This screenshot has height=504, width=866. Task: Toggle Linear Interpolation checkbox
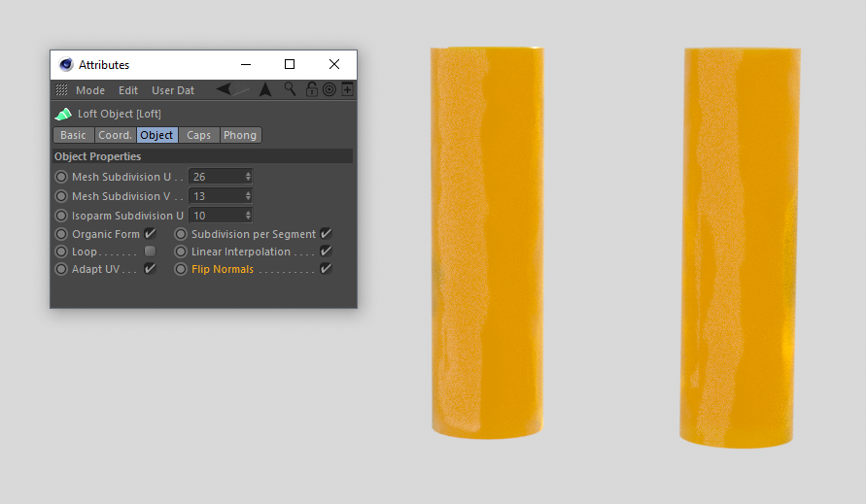326,251
